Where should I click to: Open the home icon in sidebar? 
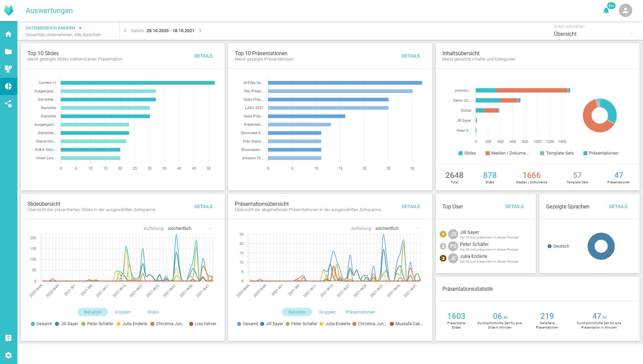point(8,34)
